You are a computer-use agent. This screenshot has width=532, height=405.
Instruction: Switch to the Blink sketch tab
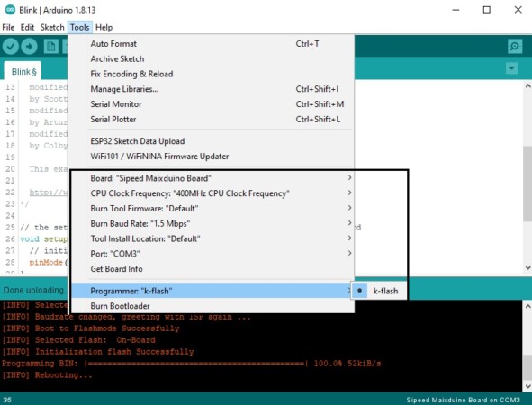[23, 72]
